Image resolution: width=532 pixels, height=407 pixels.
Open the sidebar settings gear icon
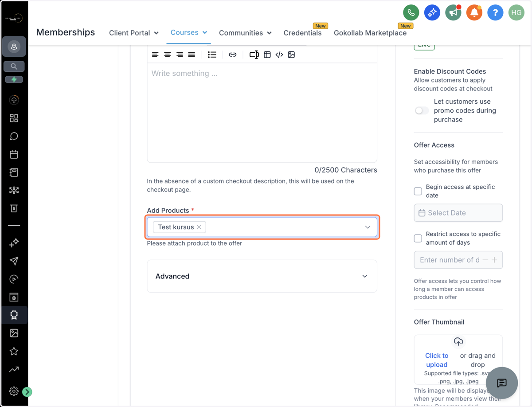(14, 391)
